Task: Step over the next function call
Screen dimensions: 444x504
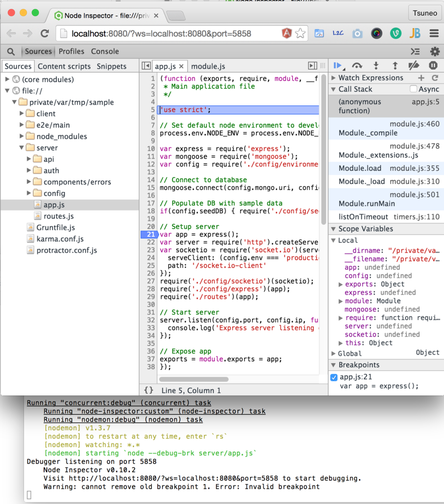Action: click(x=356, y=65)
